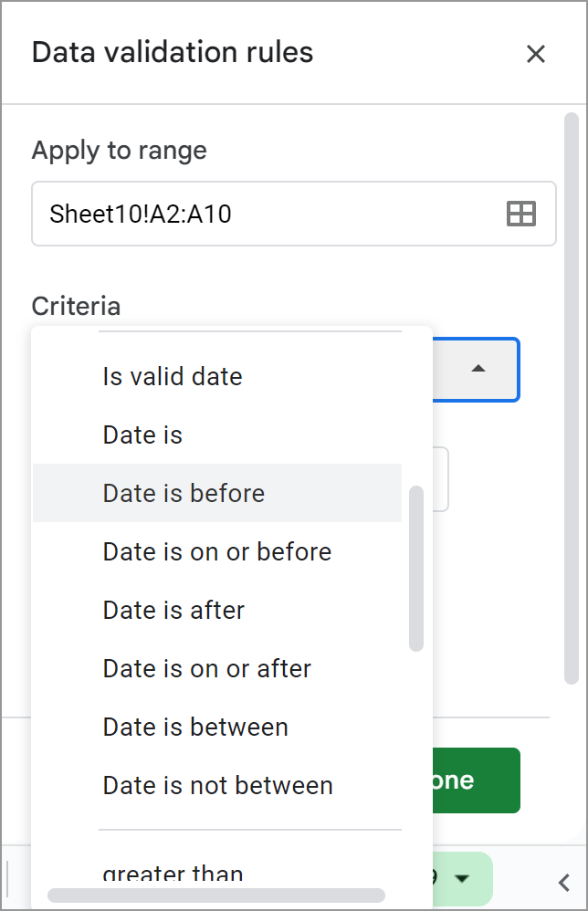Viewport: 588px width, 911px height.
Task: Choose Date is from the list
Action: 142,435
